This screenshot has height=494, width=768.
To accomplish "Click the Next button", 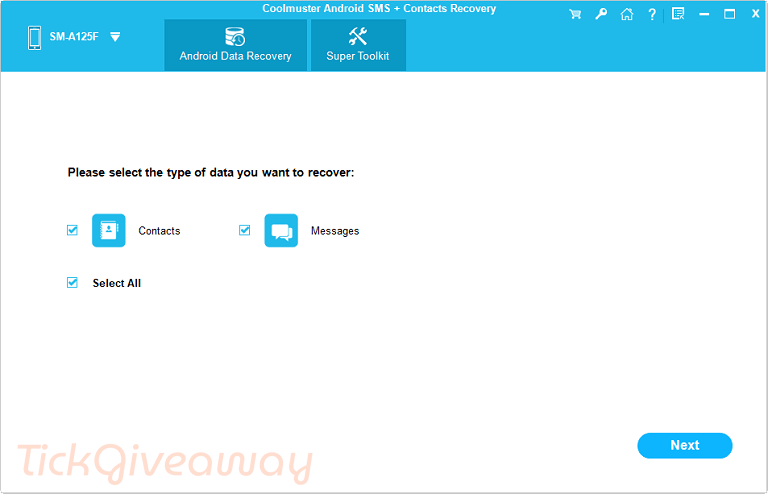I will click(x=685, y=446).
